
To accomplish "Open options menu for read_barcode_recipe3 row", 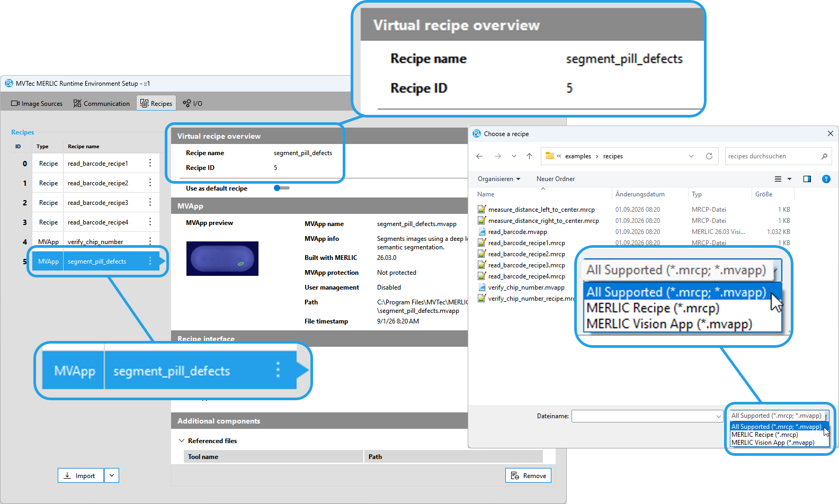I will 150,202.
